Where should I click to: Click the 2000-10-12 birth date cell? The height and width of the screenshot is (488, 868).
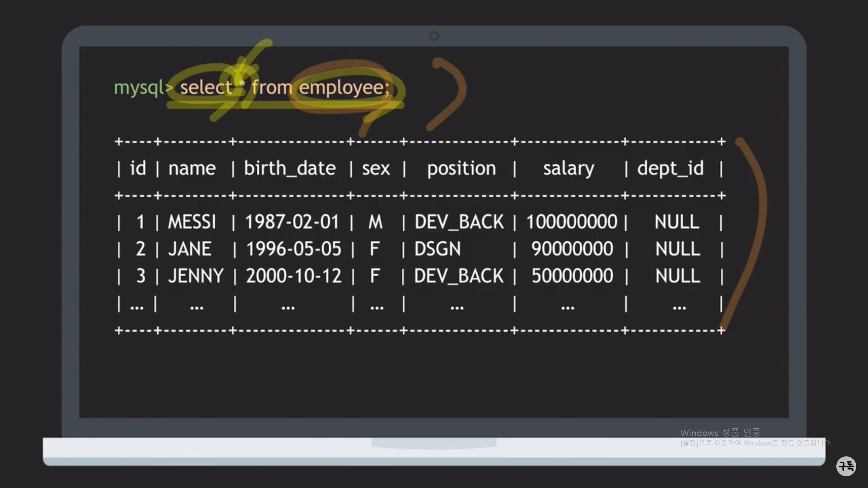click(293, 276)
